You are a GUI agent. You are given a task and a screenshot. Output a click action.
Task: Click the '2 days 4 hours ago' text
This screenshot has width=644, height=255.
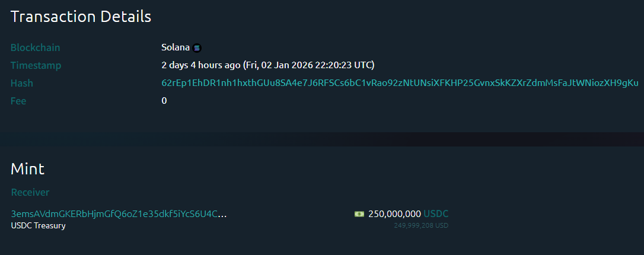pyautogui.click(x=200, y=65)
